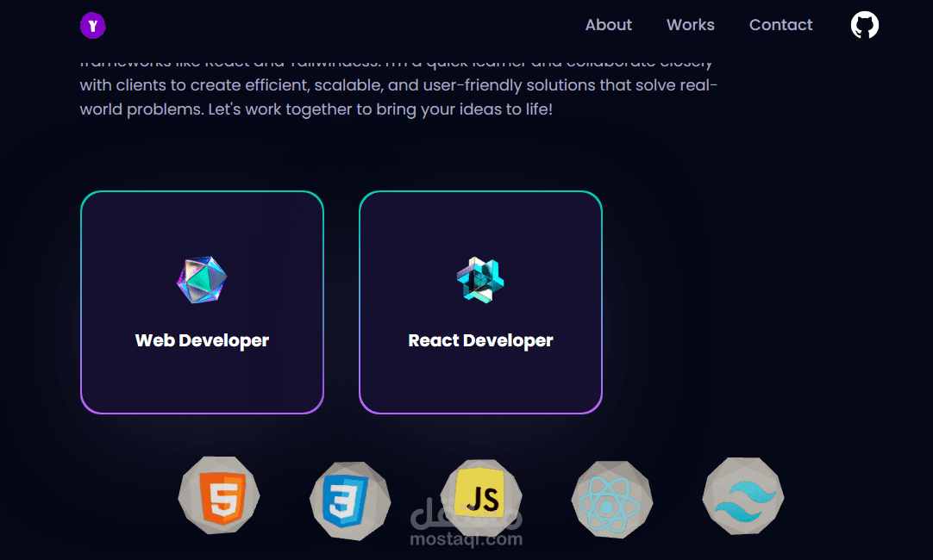
Task: Click the cyan cube cluster icon
Action: tap(480, 280)
